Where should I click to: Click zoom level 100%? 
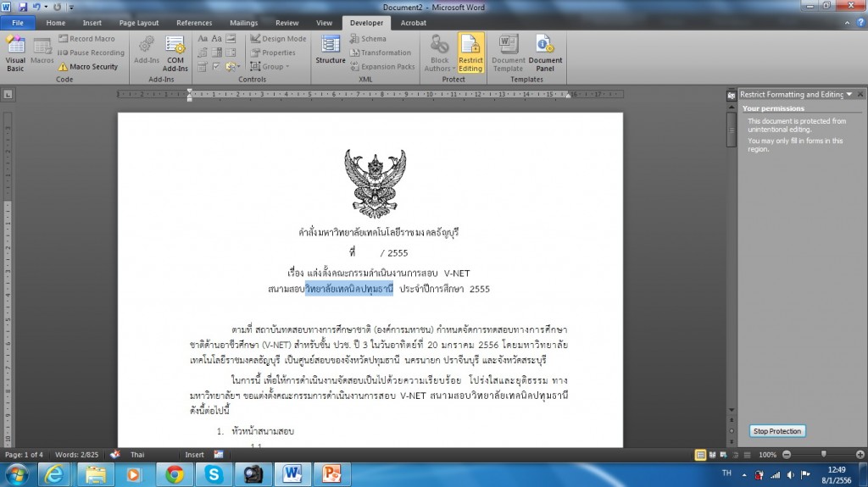point(767,455)
